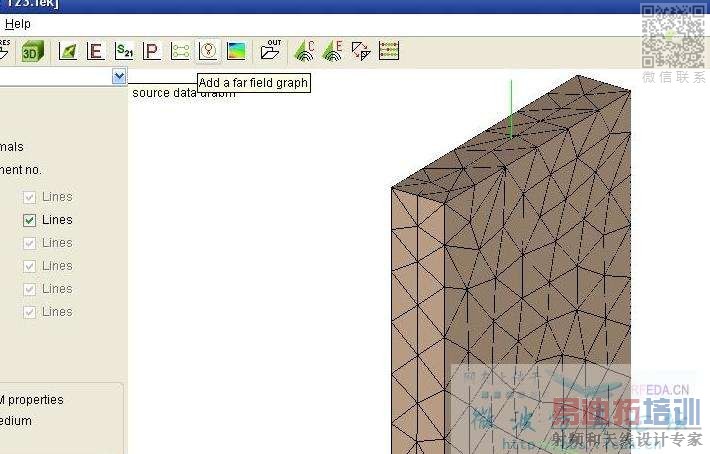The image size is (710, 454).
Task: Add an S21 S-parameter graph
Action: pyautogui.click(x=124, y=51)
